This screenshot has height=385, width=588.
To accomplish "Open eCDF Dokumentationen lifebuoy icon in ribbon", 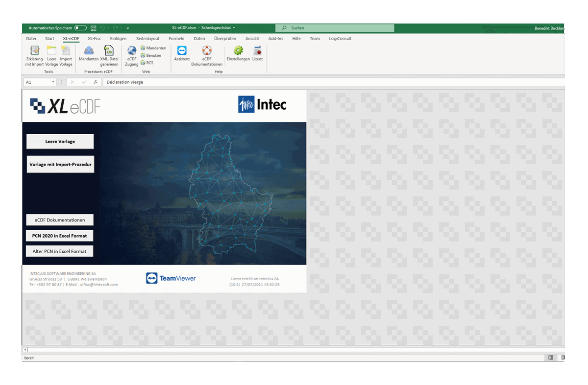I will tap(207, 51).
